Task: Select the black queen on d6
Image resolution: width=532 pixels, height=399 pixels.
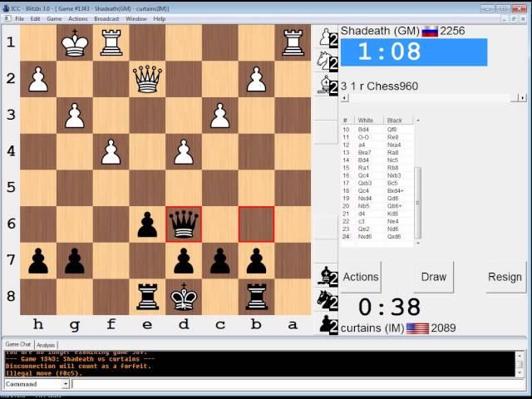Action: [x=184, y=224]
